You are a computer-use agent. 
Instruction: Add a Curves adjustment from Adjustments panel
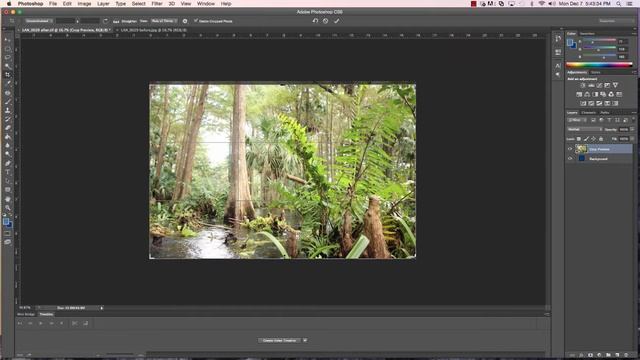599,85
